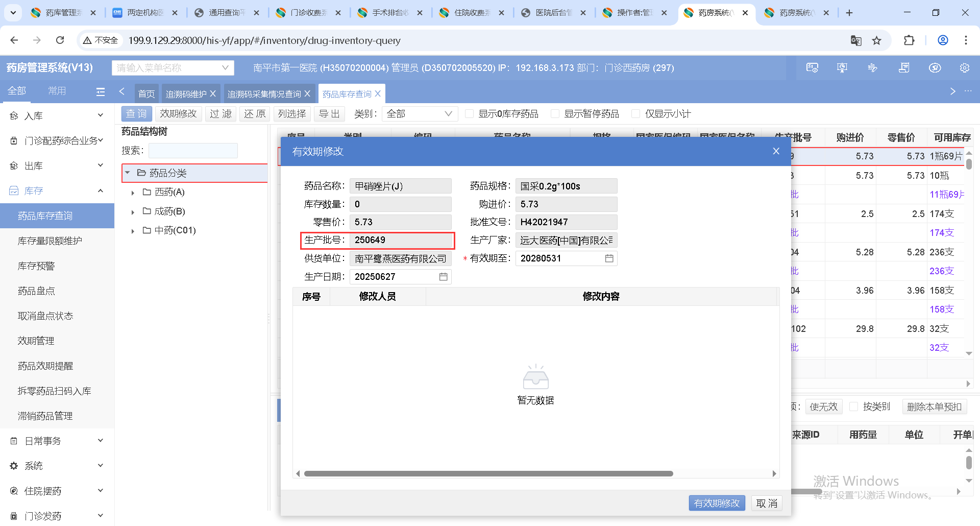Open system settings gear icon
980x526 pixels.
[965, 68]
